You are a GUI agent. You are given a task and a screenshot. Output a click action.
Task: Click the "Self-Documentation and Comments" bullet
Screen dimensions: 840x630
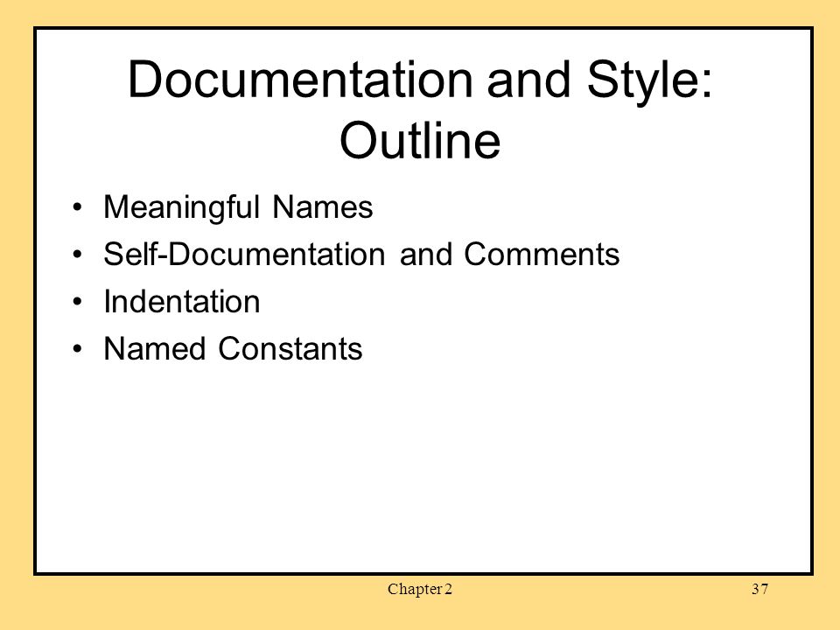[361, 254]
